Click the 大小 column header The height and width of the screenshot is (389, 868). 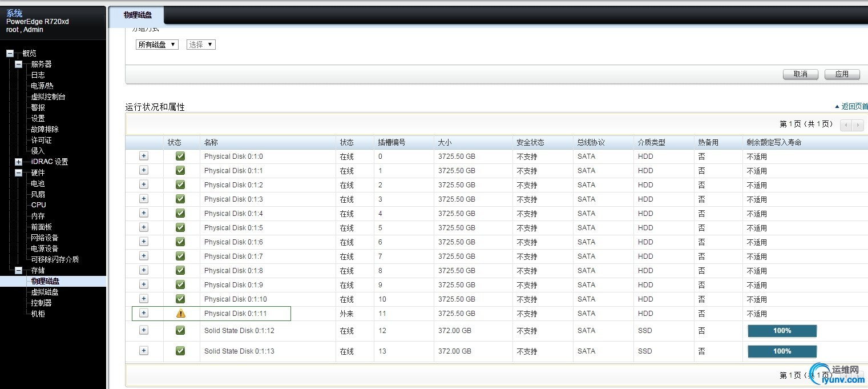tap(445, 142)
